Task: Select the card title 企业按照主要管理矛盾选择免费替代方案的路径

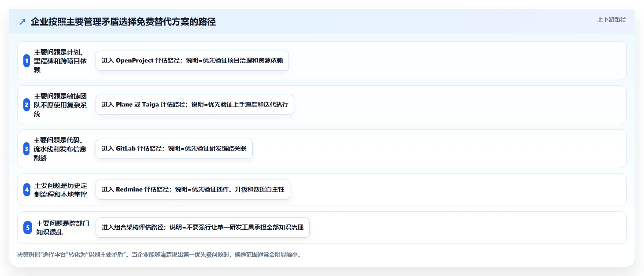Action: (123, 22)
